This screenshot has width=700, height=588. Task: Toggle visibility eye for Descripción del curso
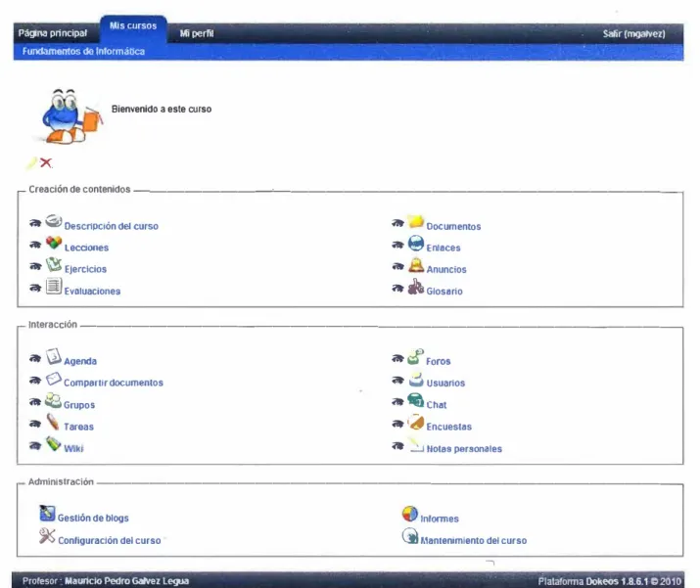click(x=35, y=223)
